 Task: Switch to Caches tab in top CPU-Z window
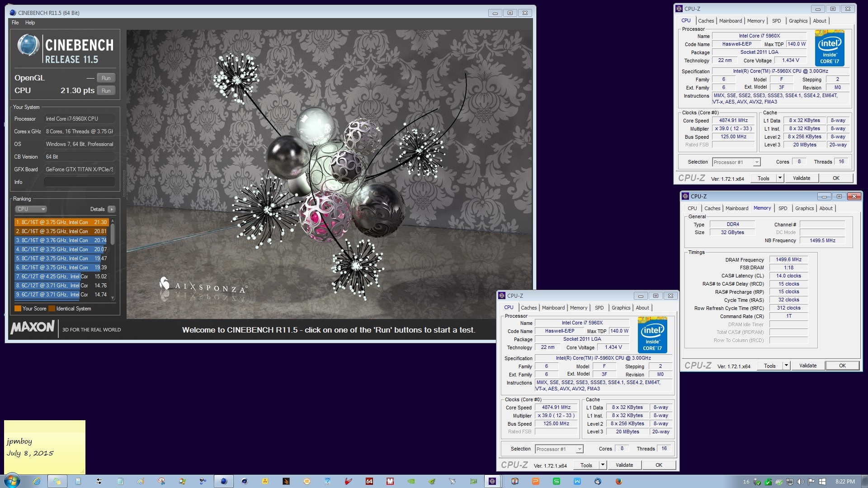coord(706,21)
